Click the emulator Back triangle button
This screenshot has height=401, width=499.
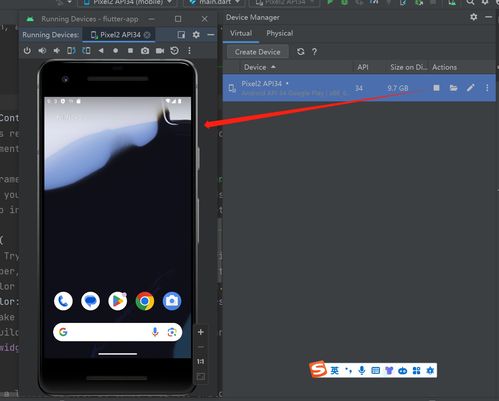point(101,51)
